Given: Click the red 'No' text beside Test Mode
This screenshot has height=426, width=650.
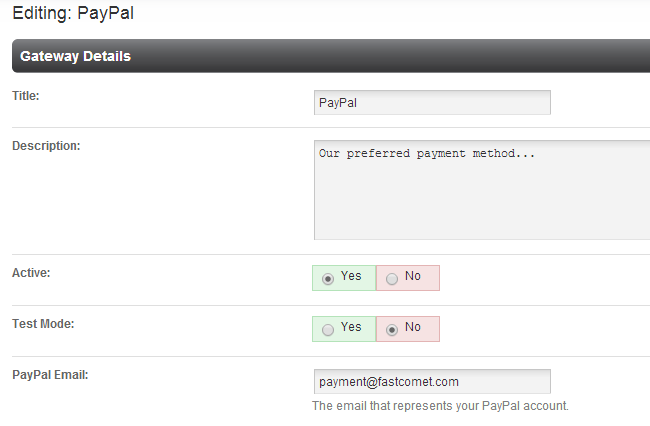Looking at the screenshot, I should [x=413, y=327].
